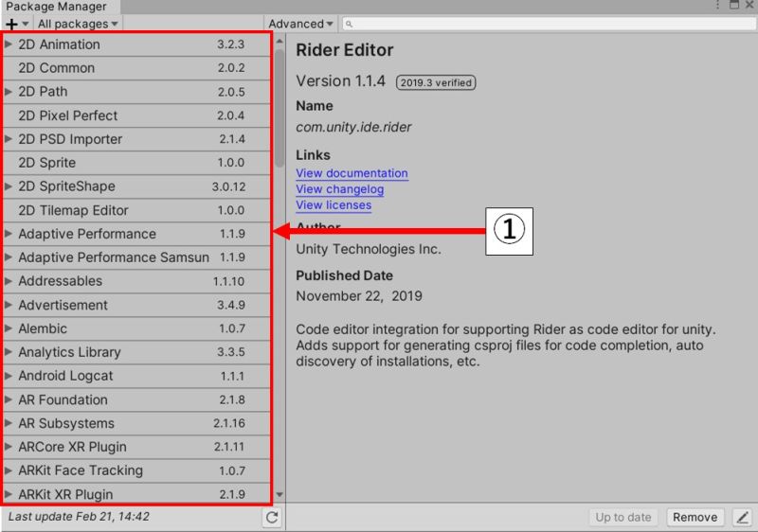
Task: Open the window kebab menu icon
Action: 718,5
